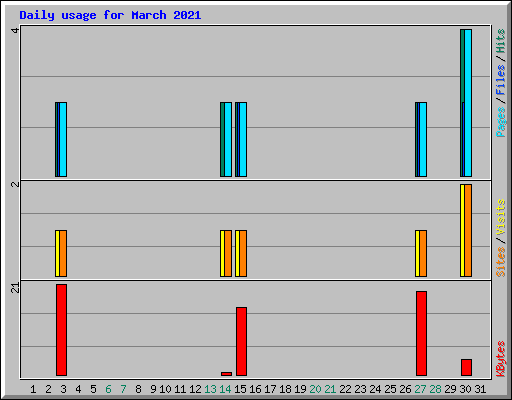Click day label "23" on the x-axis
The image size is (512, 400).
tap(360, 389)
